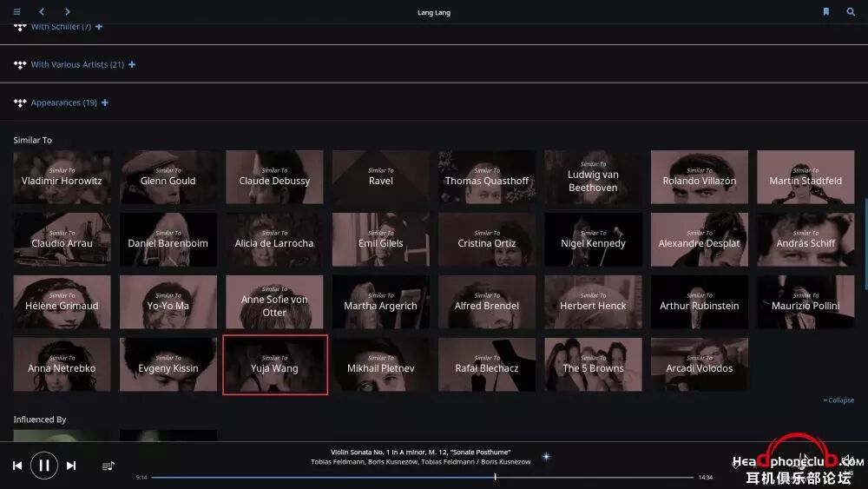The image size is (868, 489).
Task: Collapse the Similar To list
Action: [x=838, y=400]
